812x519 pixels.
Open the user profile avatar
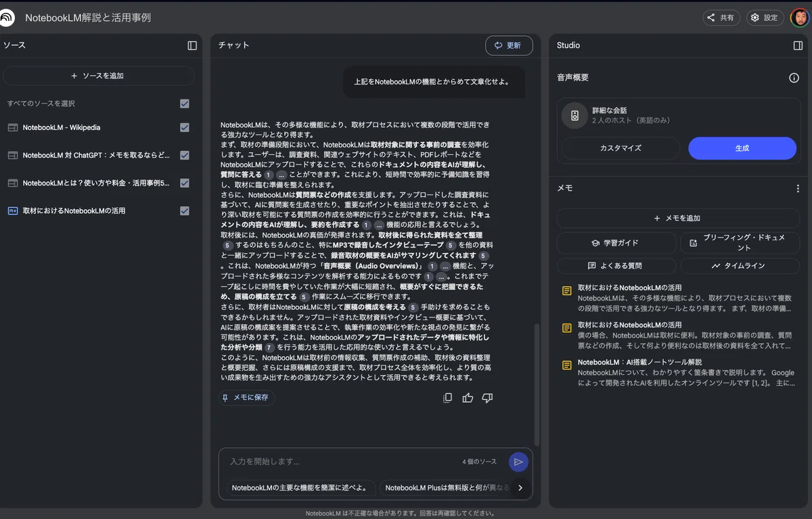799,18
